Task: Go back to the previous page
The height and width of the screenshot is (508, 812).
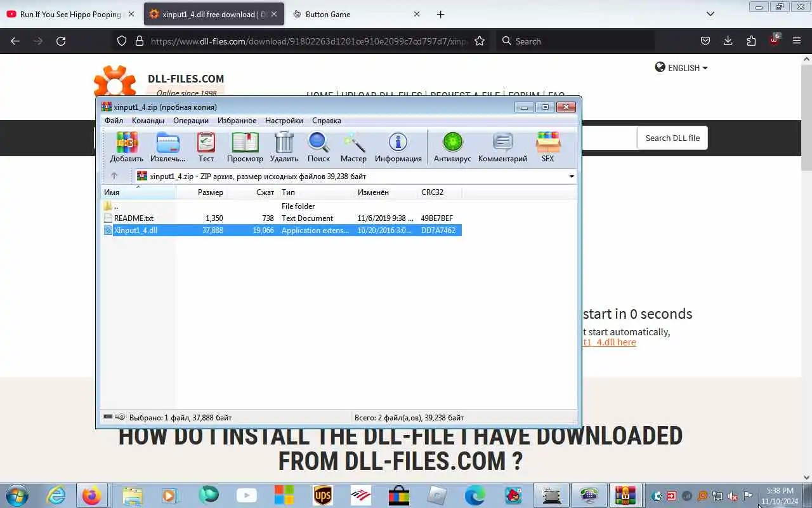Action: 15,41
